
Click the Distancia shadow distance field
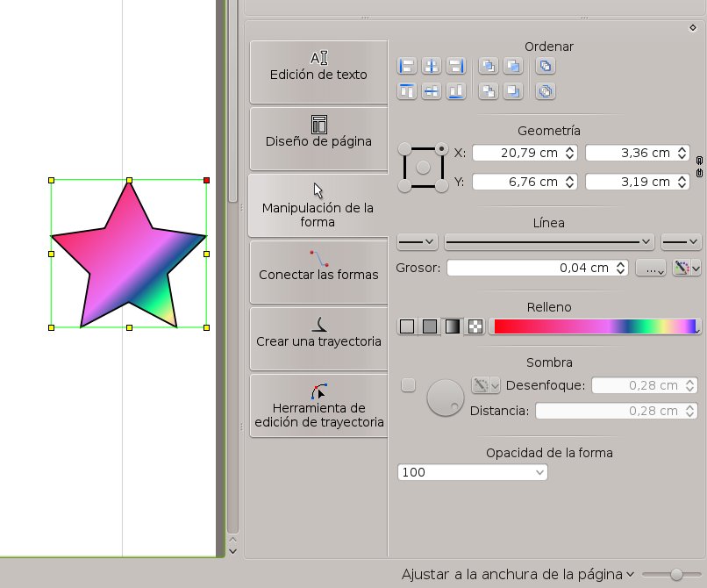click(x=617, y=411)
